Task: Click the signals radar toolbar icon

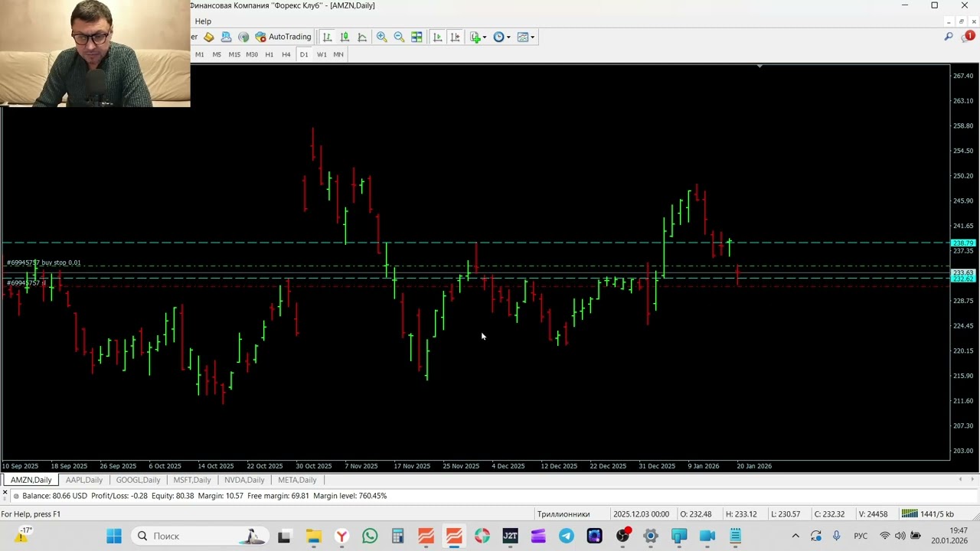Action: pyautogui.click(x=243, y=37)
